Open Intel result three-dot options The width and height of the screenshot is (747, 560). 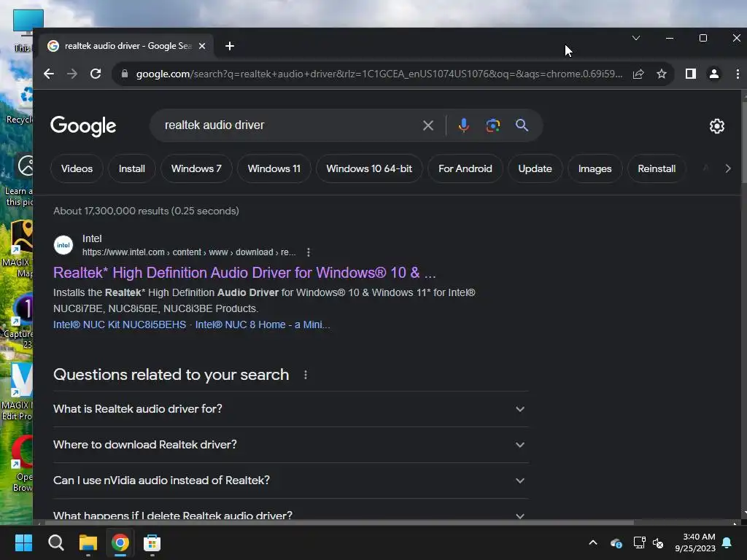(309, 252)
